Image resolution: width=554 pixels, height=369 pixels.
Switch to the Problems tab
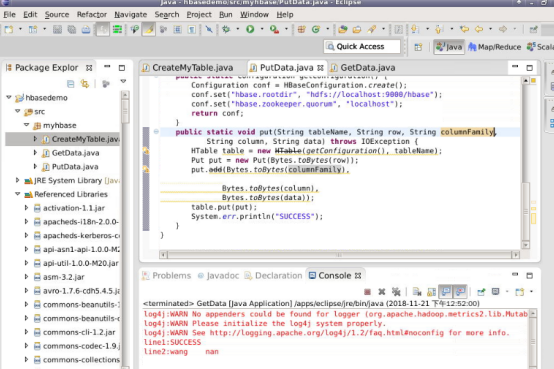[x=167, y=276]
